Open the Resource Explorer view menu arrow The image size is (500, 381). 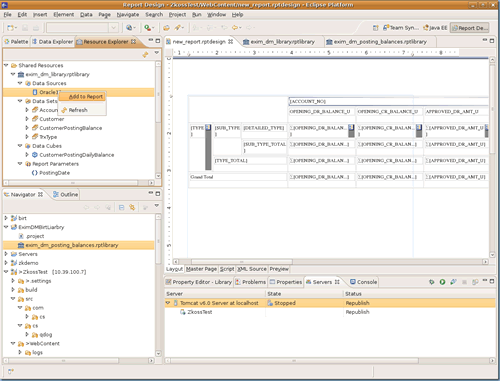pos(157,53)
